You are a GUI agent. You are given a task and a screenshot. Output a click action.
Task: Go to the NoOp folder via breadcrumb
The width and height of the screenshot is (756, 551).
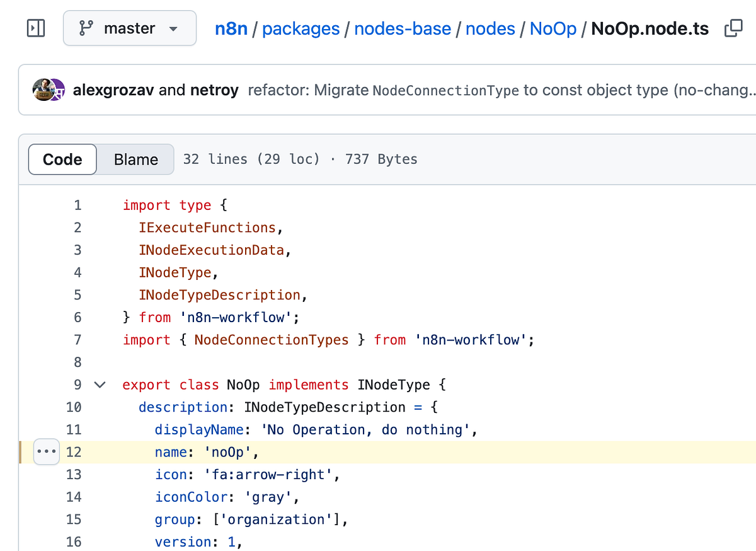553,28
